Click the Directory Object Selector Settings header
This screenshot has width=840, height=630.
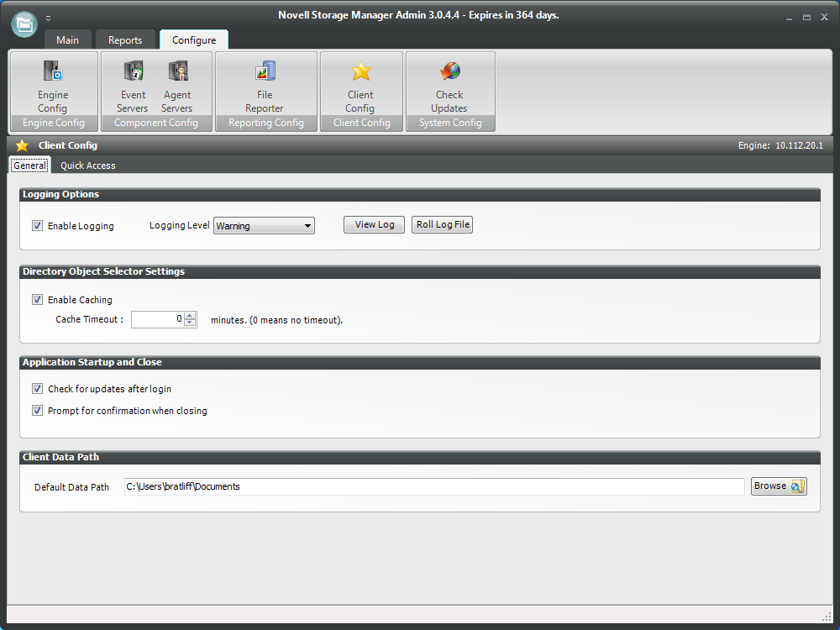(x=420, y=271)
